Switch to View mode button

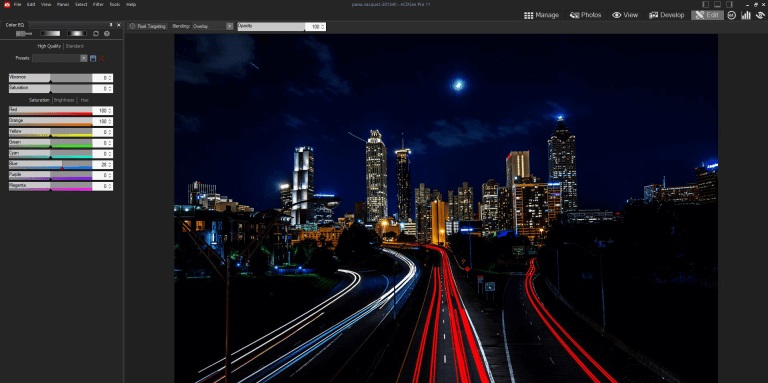[625, 15]
